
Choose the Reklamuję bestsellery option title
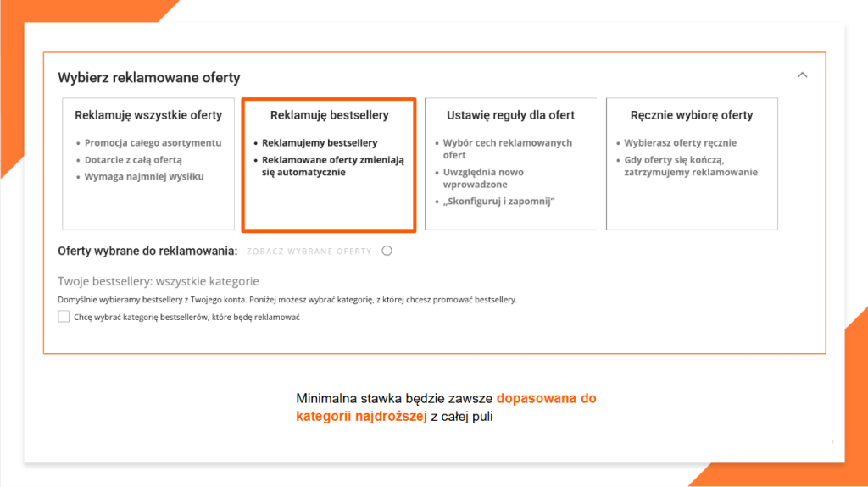tap(330, 115)
